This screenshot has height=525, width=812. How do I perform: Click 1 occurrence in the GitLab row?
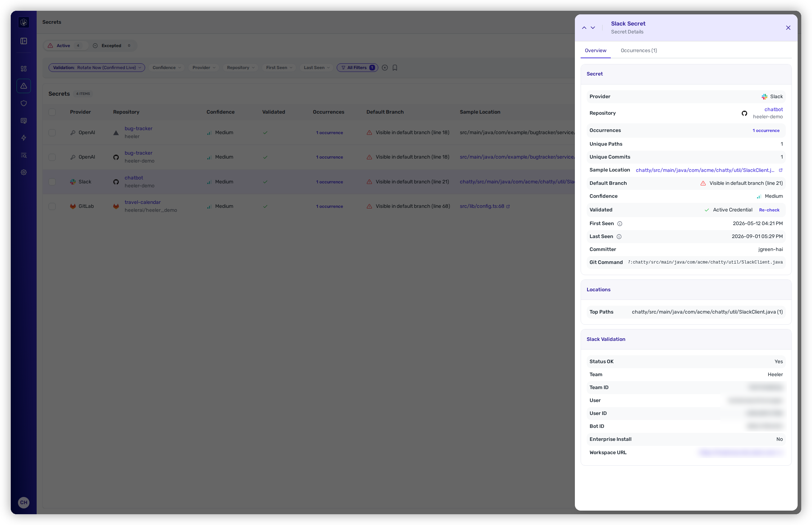click(329, 206)
